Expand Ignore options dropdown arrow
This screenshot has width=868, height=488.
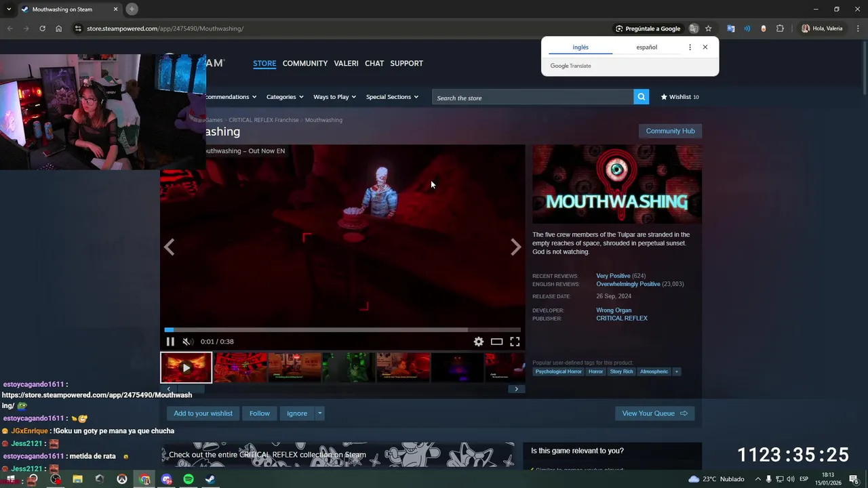click(x=319, y=413)
